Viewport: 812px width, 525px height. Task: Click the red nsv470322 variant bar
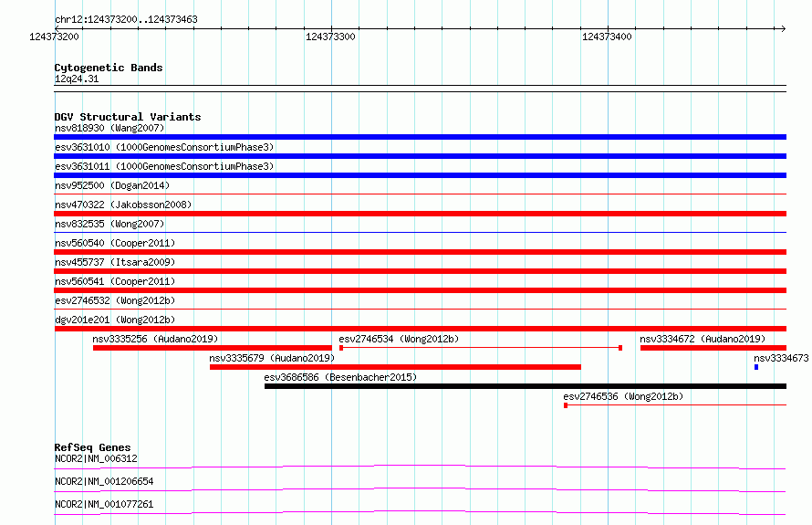pyautogui.click(x=420, y=214)
